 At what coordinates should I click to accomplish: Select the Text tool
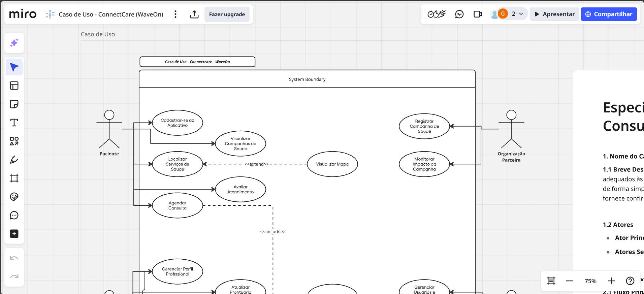click(14, 123)
